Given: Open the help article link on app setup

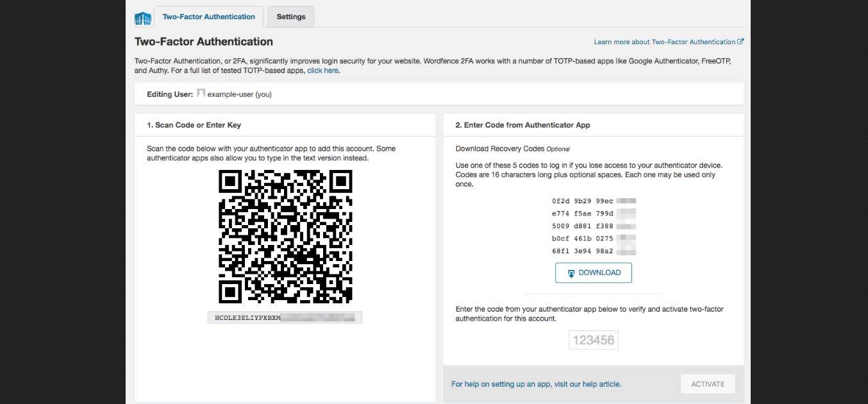Looking at the screenshot, I should point(536,384).
